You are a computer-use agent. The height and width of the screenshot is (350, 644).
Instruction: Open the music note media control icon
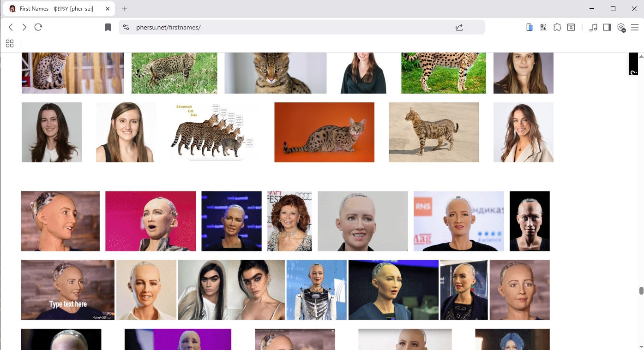tap(594, 27)
